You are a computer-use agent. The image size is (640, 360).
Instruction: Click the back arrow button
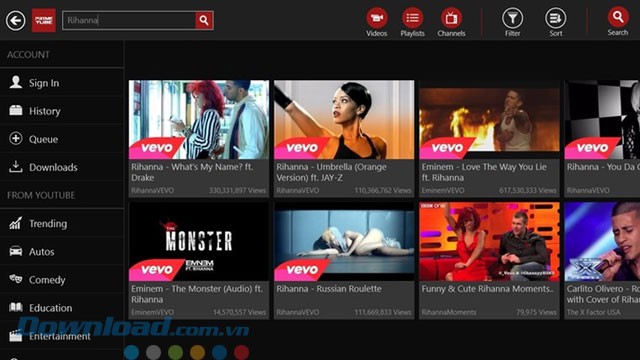click(16, 20)
